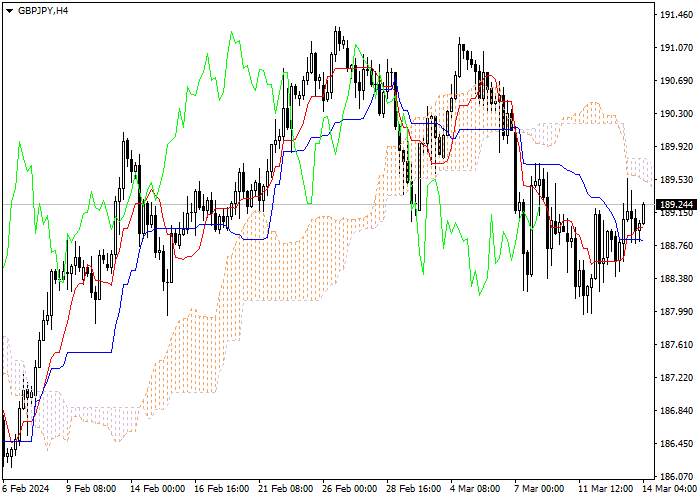700x500 pixels.
Task: Click the 189.920 price axis value
Action: pyautogui.click(x=676, y=147)
